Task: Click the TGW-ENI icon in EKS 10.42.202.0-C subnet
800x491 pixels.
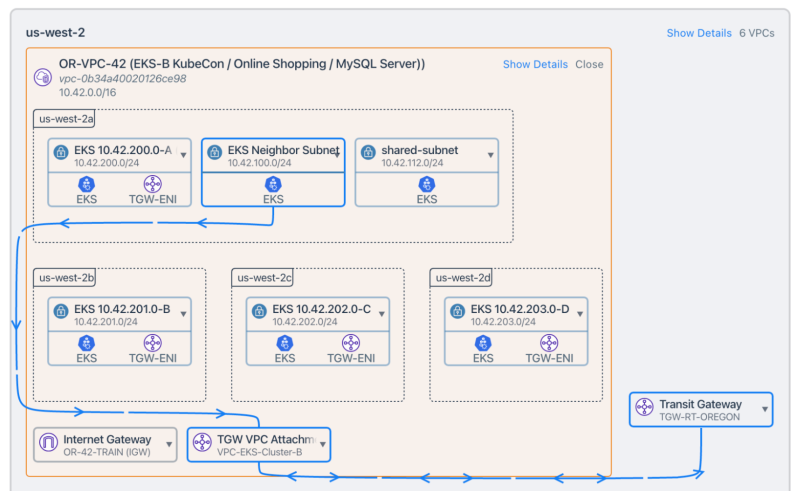Action: pos(351,343)
